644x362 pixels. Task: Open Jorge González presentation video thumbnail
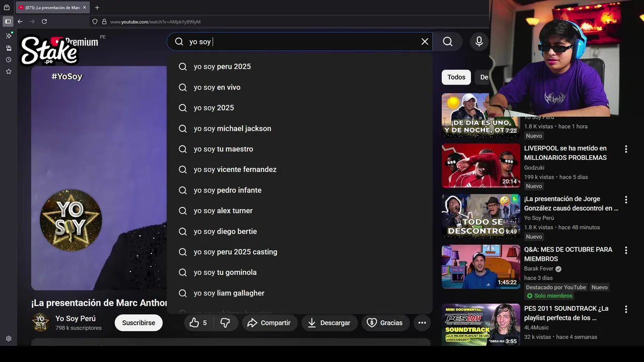[x=481, y=216]
